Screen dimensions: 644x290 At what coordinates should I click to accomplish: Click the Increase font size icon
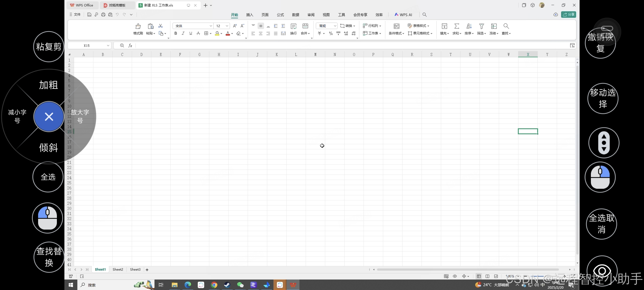tap(235, 26)
